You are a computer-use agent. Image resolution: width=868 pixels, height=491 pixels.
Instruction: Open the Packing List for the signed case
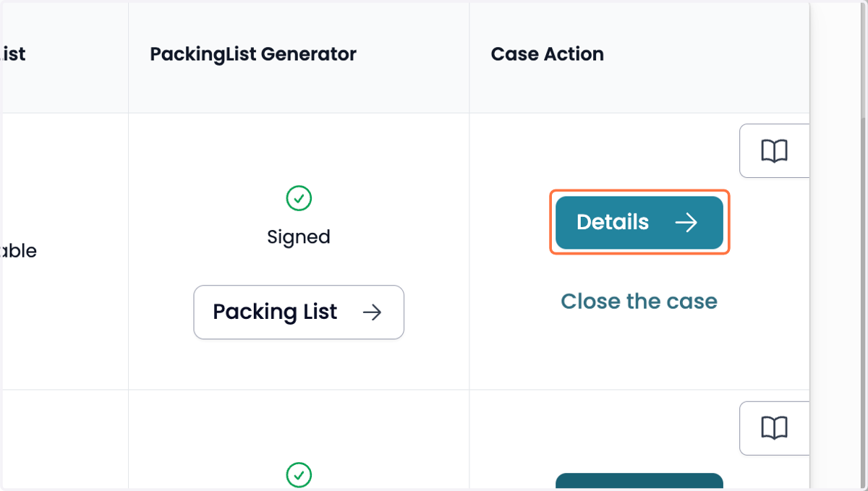[x=299, y=312]
